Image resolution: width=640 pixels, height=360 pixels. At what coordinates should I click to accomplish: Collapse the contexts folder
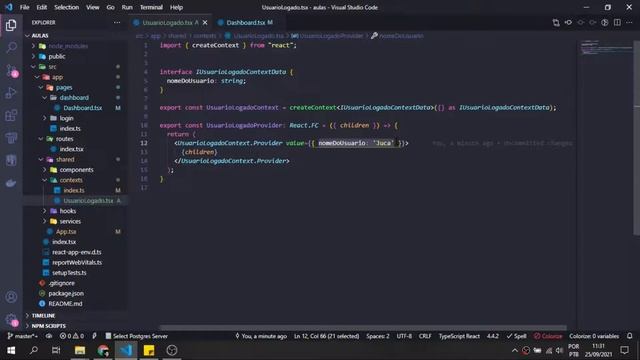coord(71,180)
